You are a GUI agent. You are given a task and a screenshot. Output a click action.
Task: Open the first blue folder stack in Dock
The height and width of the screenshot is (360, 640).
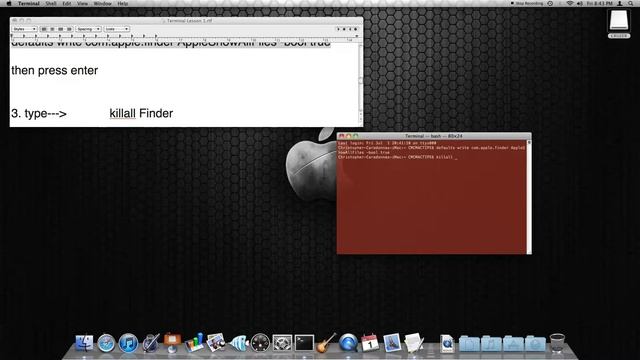pyautogui.click(x=469, y=344)
